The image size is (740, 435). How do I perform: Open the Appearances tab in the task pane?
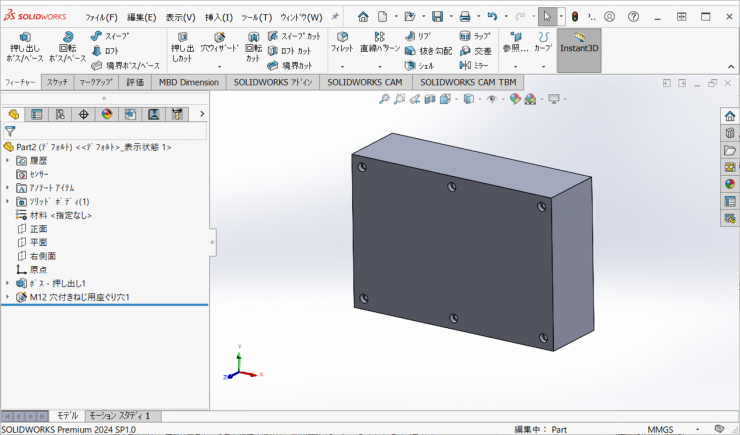pyautogui.click(x=730, y=183)
